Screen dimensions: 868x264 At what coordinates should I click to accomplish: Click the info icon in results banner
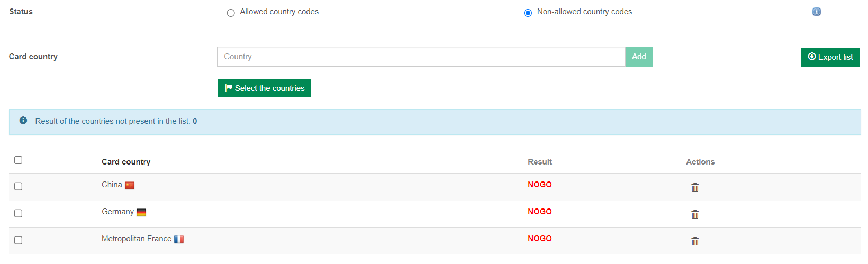[x=23, y=121]
